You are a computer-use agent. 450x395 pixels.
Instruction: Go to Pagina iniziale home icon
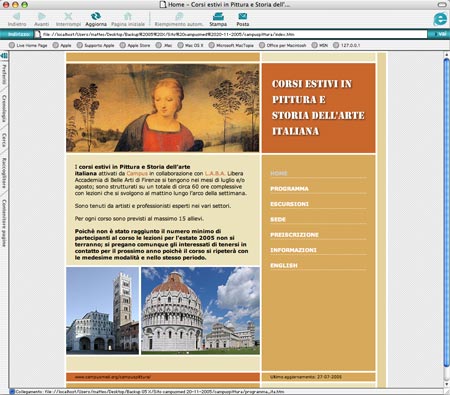tap(128, 16)
